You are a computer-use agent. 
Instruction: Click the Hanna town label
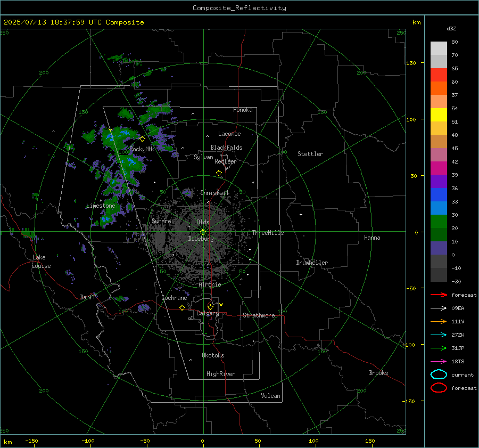372,238
